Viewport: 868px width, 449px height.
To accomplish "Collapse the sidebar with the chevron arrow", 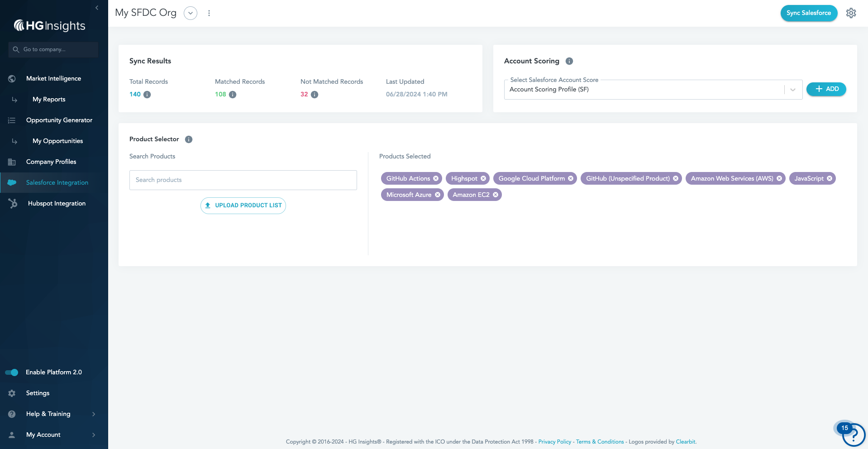I will [x=97, y=8].
